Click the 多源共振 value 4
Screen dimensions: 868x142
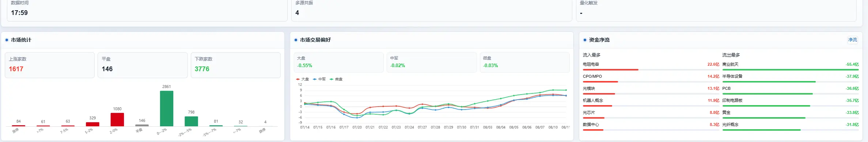(x=297, y=13)
